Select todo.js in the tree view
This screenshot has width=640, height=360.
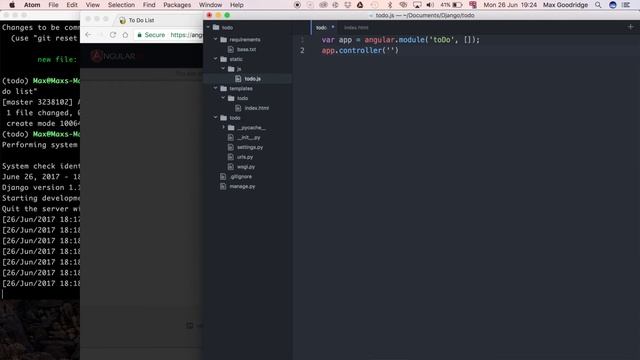(x=253, y=79)
